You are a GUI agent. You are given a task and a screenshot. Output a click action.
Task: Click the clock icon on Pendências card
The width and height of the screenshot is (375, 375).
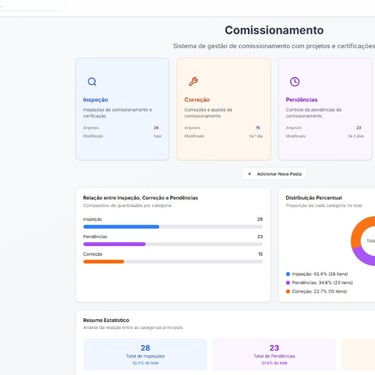295,82
